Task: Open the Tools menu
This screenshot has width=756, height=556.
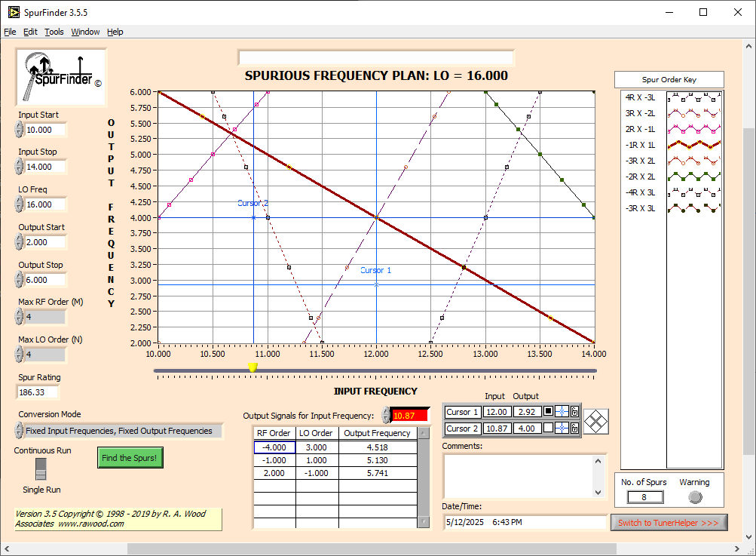Action: (54, 32)
